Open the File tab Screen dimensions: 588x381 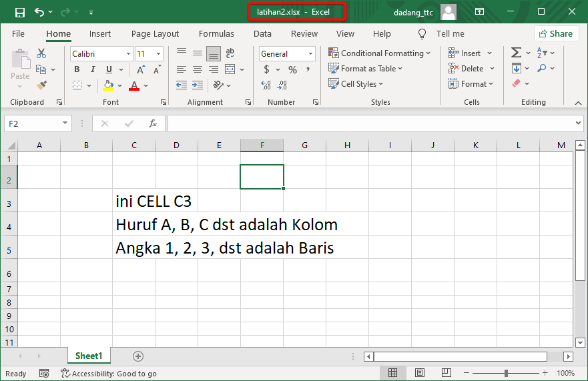point(18,34)
